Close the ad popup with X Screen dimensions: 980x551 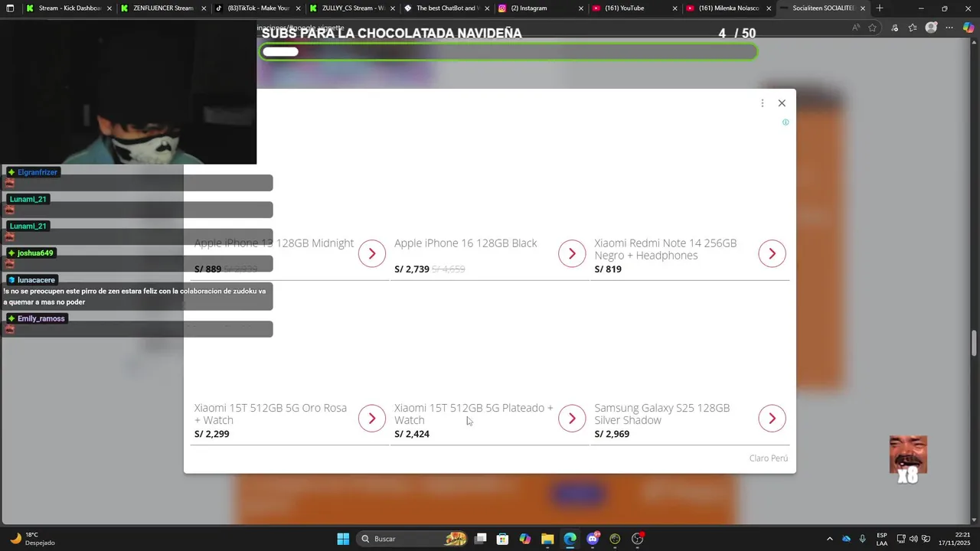[x=782, y=103]
